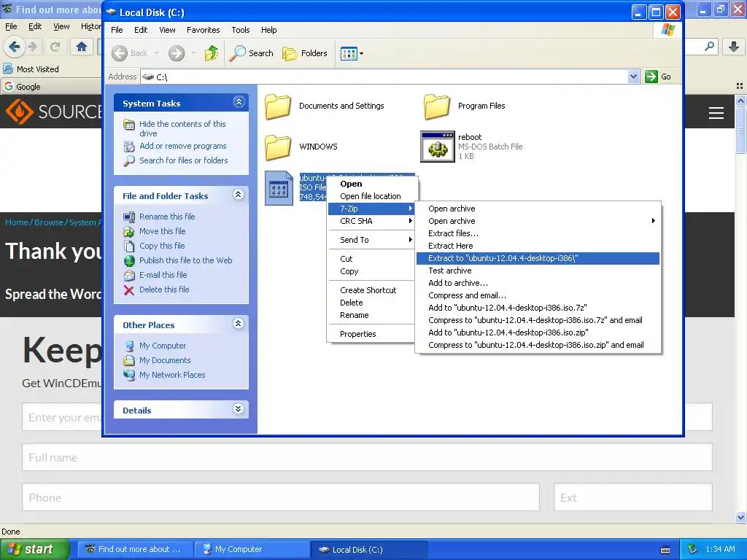Click Add or remove programs

pos(183,146)
